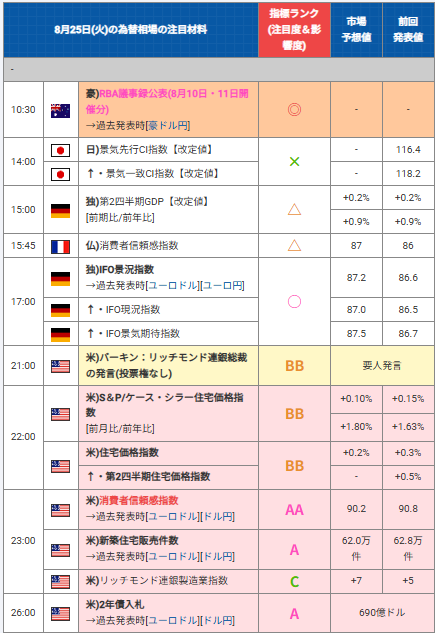Click the Japanese flag beside 景気先行CI指数
Screen dimensions: 435x633
60,151
